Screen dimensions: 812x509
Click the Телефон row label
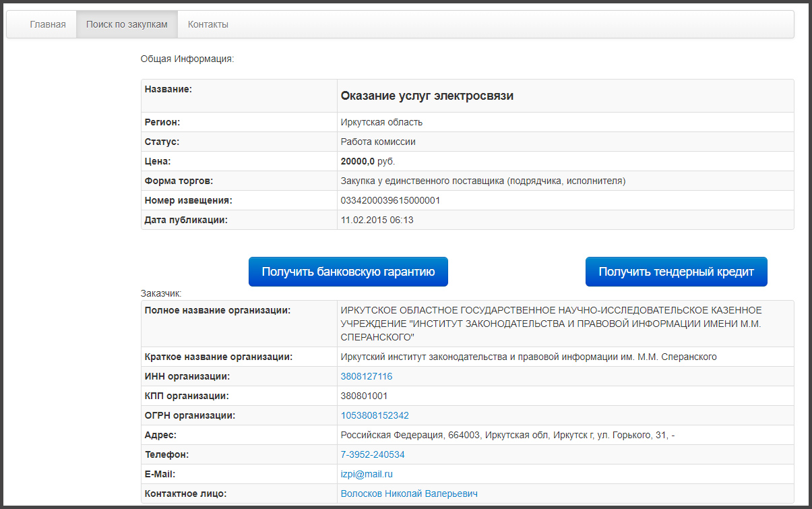click(166, 454)
